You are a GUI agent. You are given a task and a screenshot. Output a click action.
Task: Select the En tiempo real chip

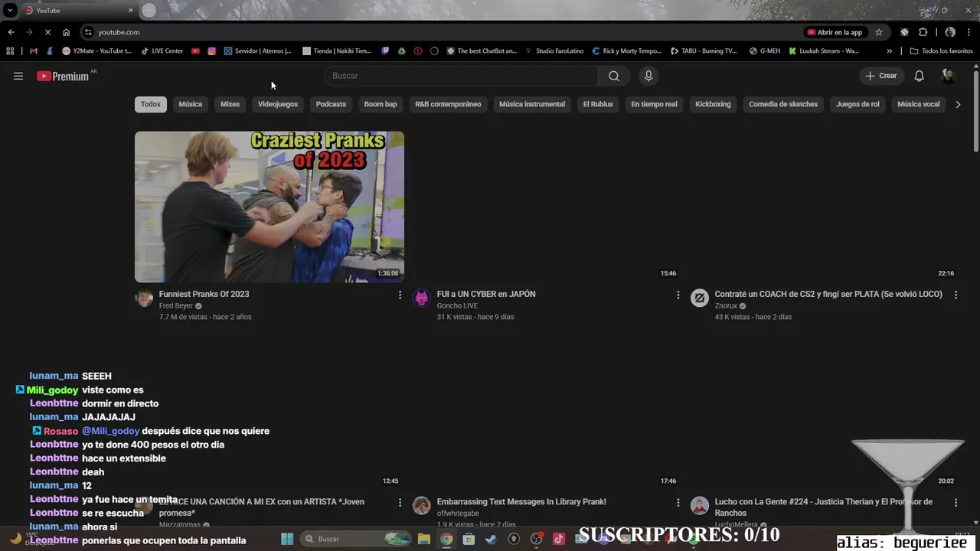pyautogui.click(x=654, y=104)
